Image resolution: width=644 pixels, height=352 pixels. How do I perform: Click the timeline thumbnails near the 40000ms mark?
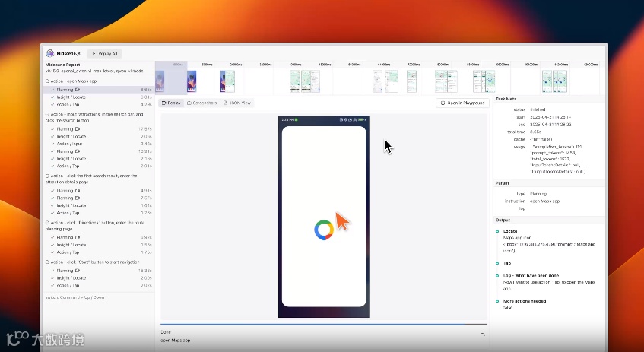pyautogui.click(x=305, y=81)
